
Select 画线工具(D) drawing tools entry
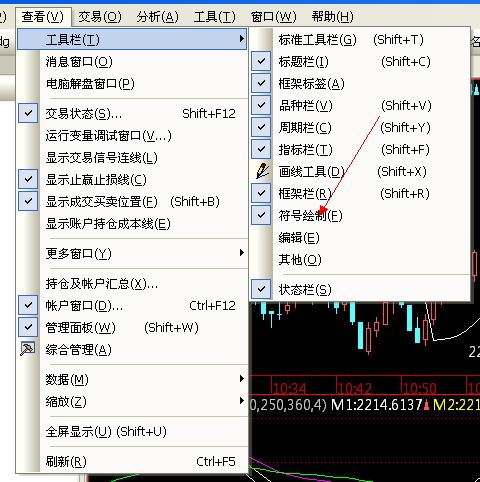360,171
